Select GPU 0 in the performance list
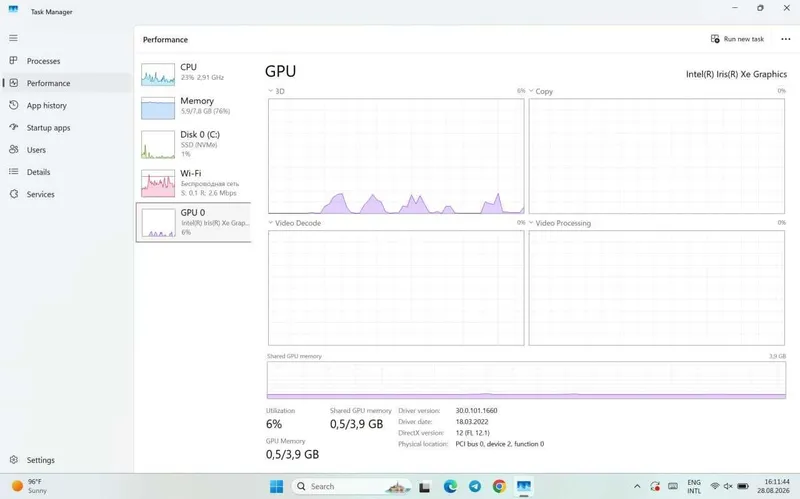This screenshot has height=499, width=800. tap(193, 222)
